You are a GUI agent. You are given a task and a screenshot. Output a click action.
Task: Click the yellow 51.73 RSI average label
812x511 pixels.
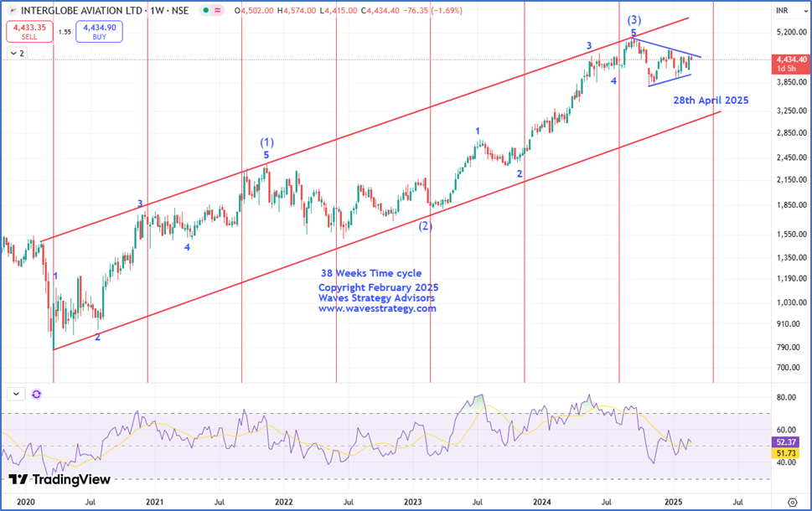click(786, 453)
